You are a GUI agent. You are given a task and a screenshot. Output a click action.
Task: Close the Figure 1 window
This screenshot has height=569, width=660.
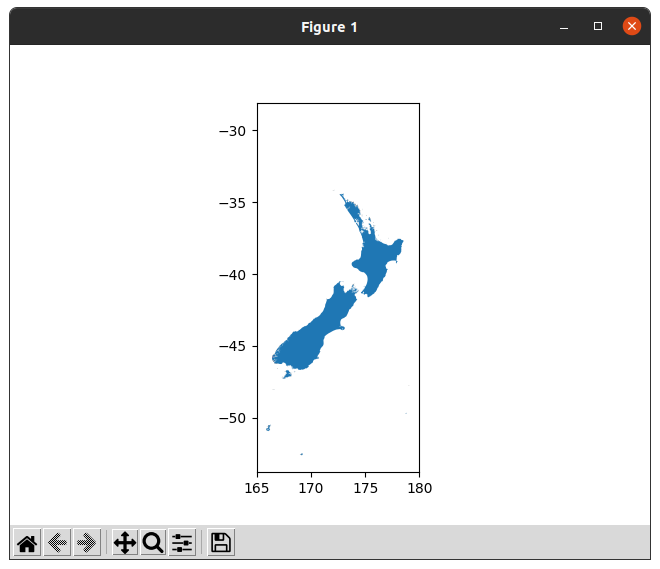tap(632, 26)
